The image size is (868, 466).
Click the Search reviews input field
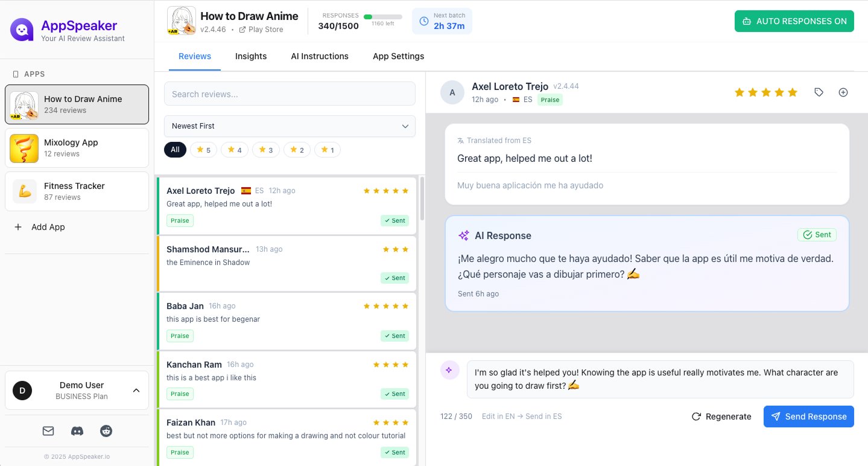(x=290, y=94)
